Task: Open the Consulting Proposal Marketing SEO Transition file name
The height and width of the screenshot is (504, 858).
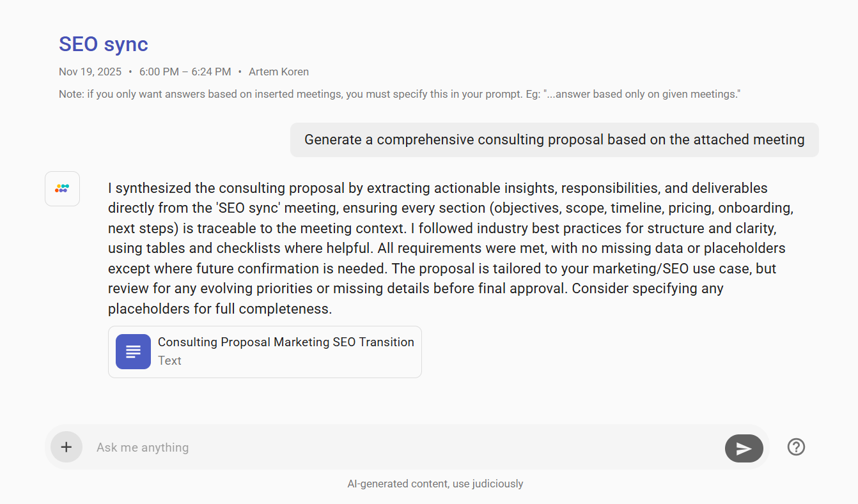Action: pos(286,342)
